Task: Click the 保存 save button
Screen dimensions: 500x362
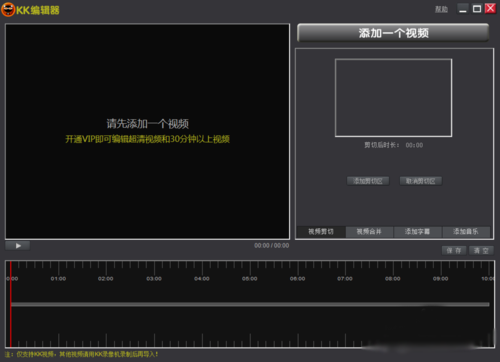Action: (x=454, y=251)
